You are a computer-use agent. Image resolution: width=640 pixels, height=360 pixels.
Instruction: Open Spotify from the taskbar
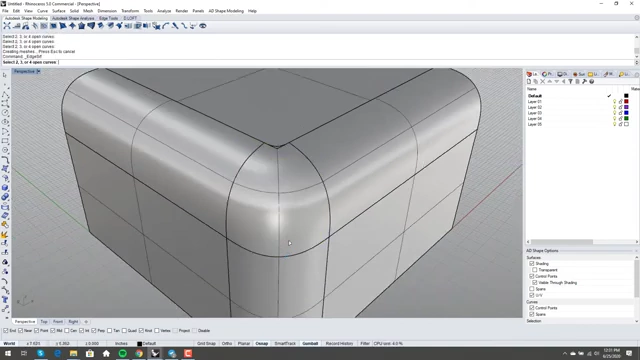click(122, 353)
